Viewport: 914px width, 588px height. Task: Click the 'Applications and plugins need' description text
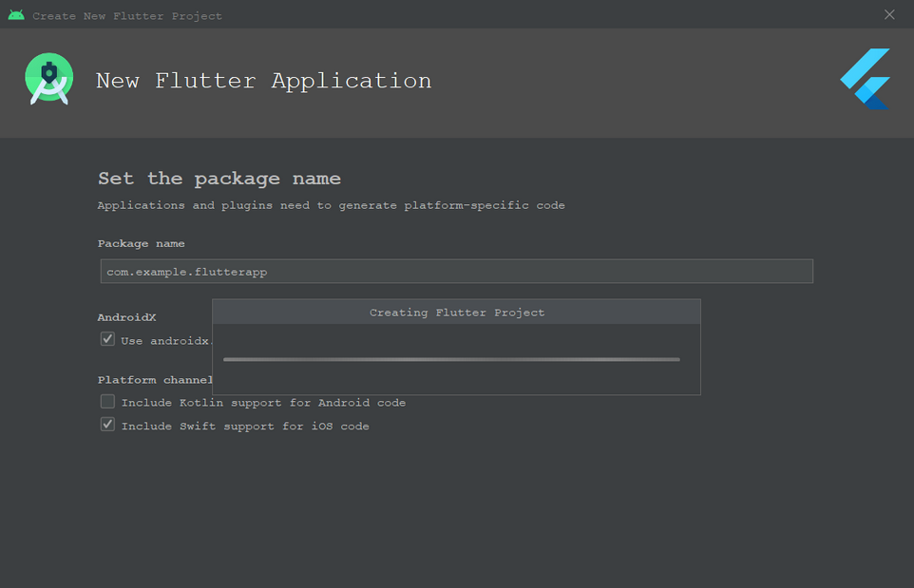331,206
